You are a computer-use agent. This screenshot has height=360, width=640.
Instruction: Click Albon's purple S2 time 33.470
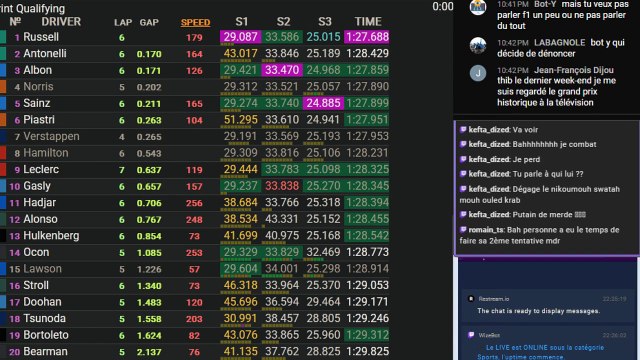pyautogui.click(x=282, y=70)
